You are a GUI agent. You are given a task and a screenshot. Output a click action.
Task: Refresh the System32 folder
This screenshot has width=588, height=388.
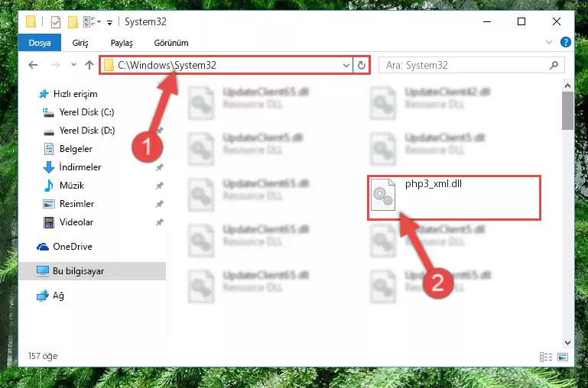pos(361,66)
